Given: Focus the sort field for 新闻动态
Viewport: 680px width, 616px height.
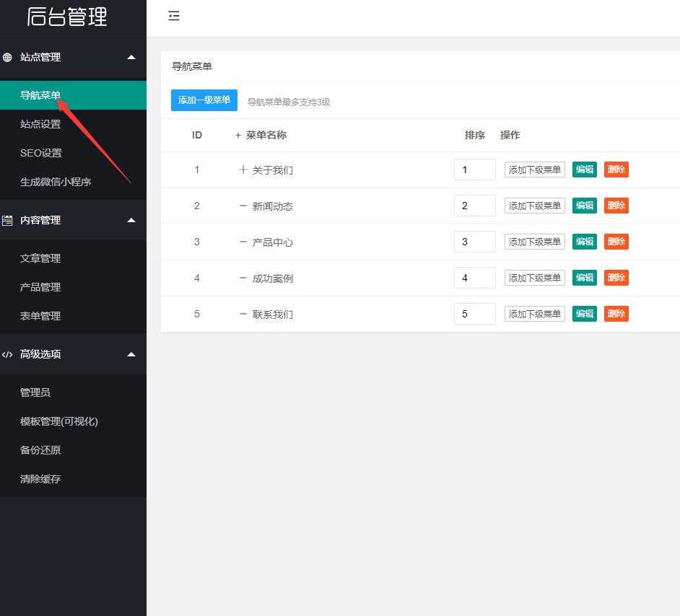Looking at the screenshot, I should pyautogui.click(x=475, y=206).
